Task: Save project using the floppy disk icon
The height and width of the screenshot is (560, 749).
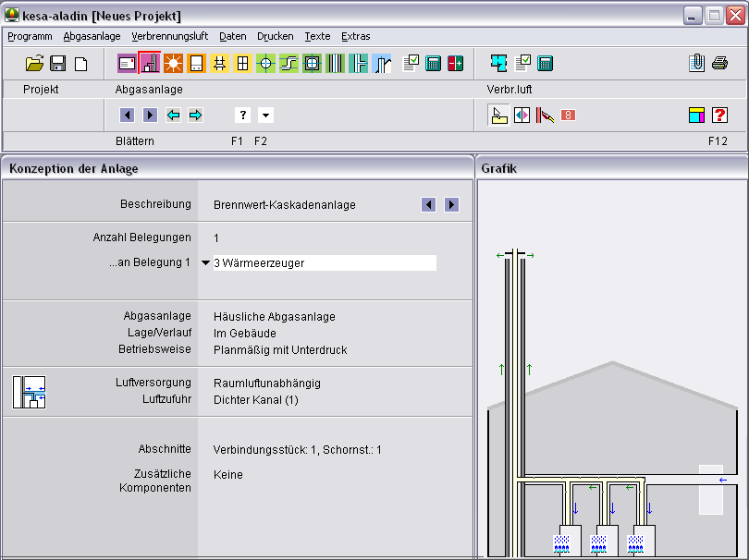Action: (x=57, y=64)
